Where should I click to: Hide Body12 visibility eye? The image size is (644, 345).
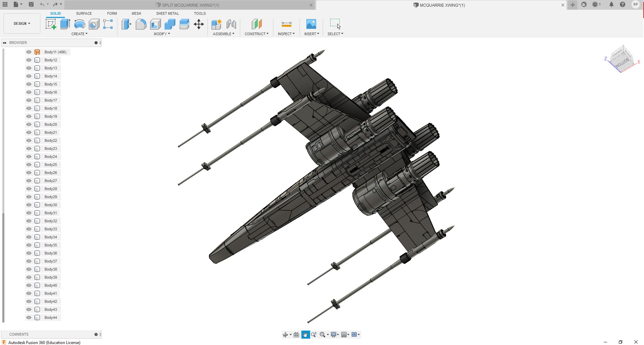coord(29,60)
